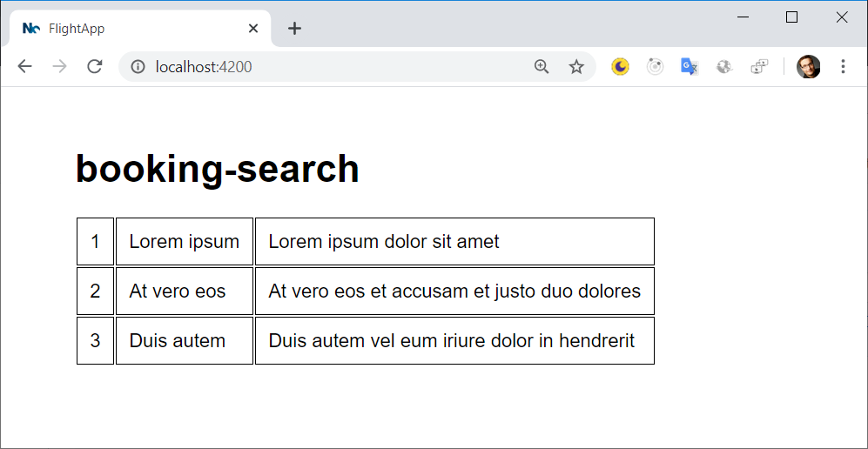868x449 pixels.
Task: Open the Chrome three-dot menu
Action: (x=843, y=67)
